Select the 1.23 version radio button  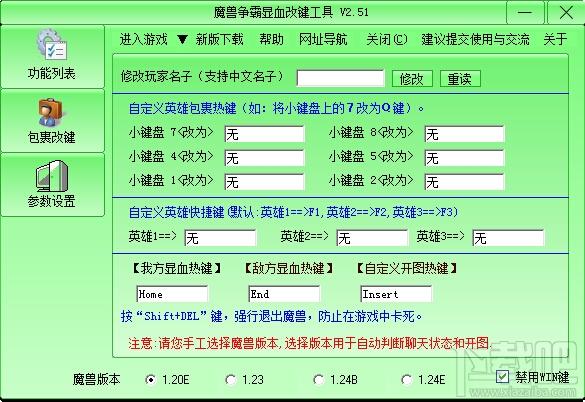(231, 380)
